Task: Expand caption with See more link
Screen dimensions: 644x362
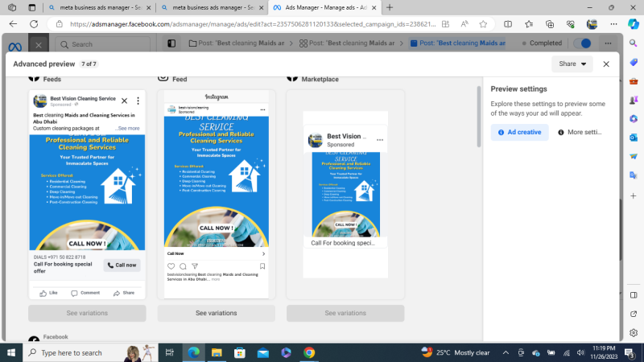Action: [128, 129]
